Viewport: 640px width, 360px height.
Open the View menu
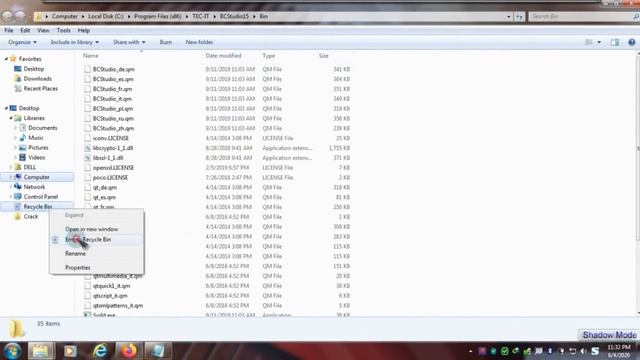43,30
